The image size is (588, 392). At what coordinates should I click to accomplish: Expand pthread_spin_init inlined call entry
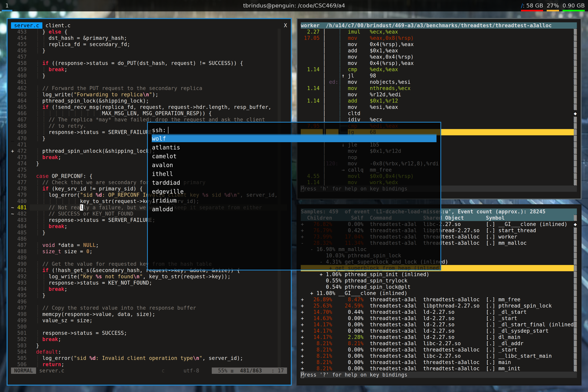click(x=321, y=275)
